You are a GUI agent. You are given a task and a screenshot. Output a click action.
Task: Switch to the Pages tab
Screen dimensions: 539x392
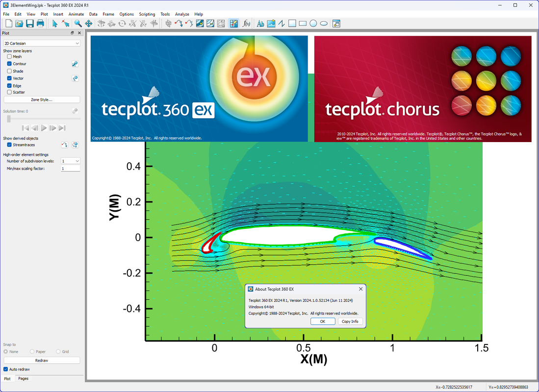[x=24, y=379]
